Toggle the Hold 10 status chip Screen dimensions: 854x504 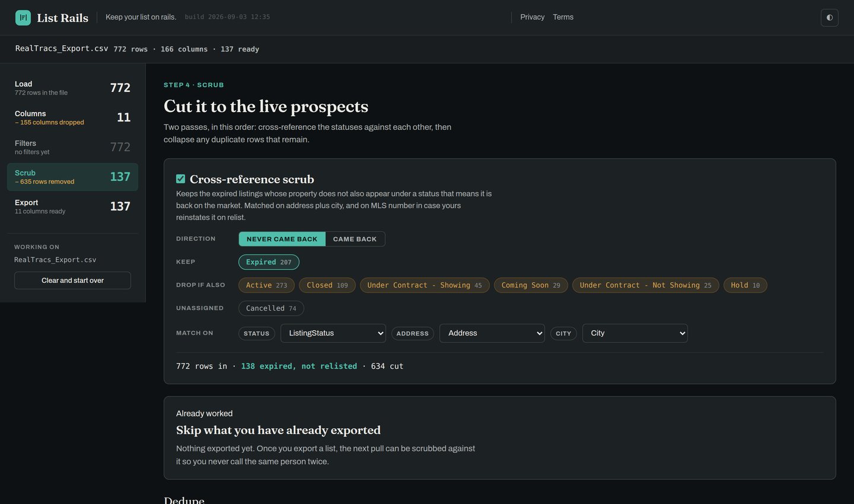tap(745, 285)
